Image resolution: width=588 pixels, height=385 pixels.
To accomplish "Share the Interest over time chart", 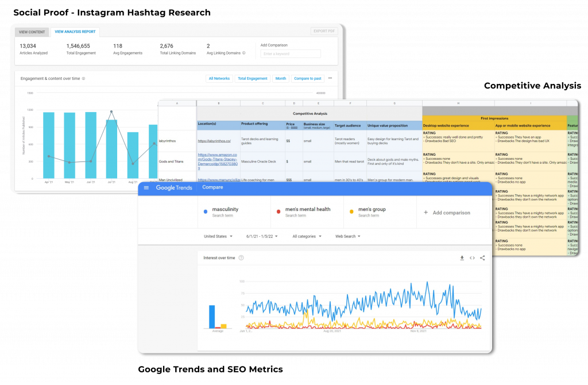I will pyautogui.click(x=482, y=258).
